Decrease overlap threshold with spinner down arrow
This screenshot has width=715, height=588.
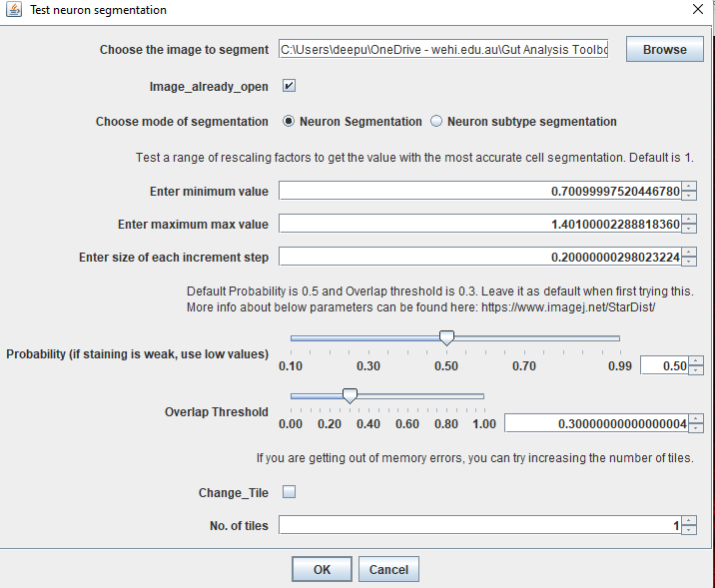tap(696, 428)
